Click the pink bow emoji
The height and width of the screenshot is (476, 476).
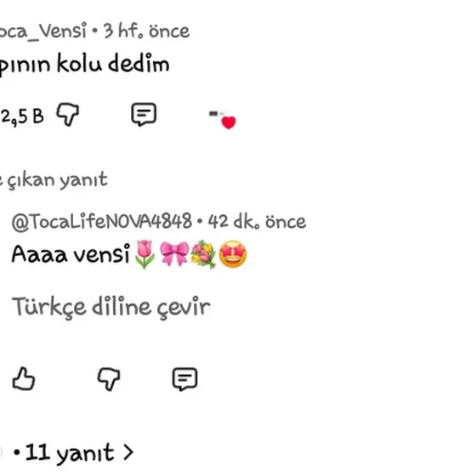click(x=174, y=254)
